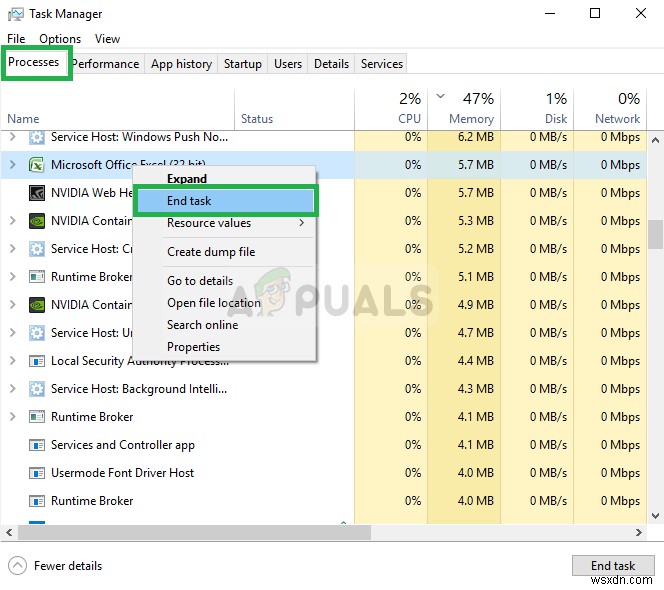Image resolution: width=664 pixels, height=590 pixels.
Task: Switch to the Users tab
Action: pyautogui.click(x=288, y=64)
